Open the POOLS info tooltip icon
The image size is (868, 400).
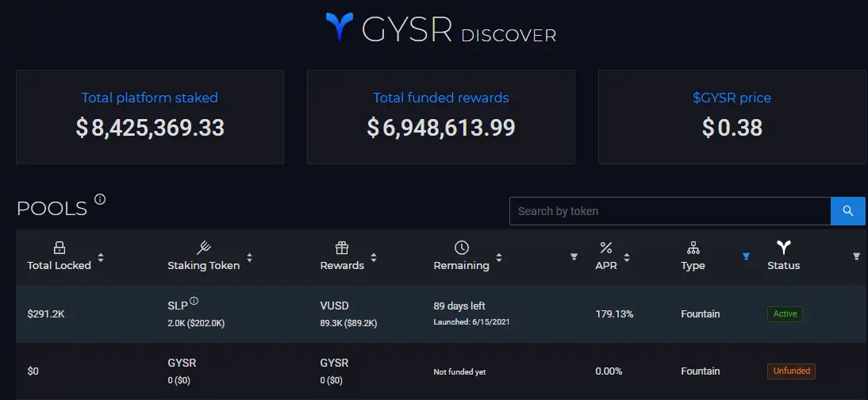pos(100,199)
